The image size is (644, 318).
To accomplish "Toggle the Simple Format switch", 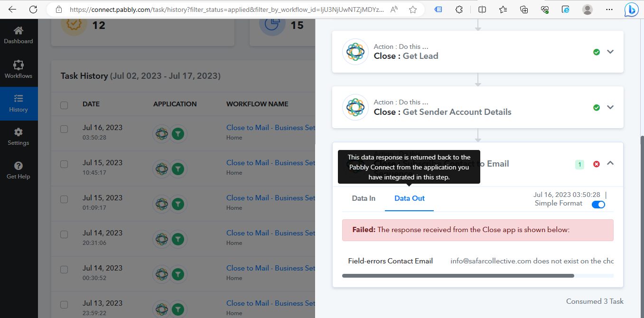I will 598,205.
